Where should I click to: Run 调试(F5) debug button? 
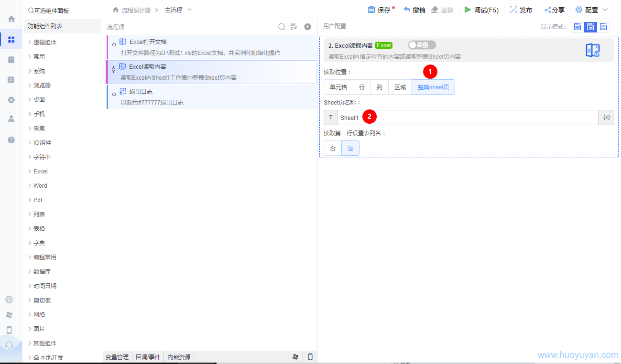481,10
